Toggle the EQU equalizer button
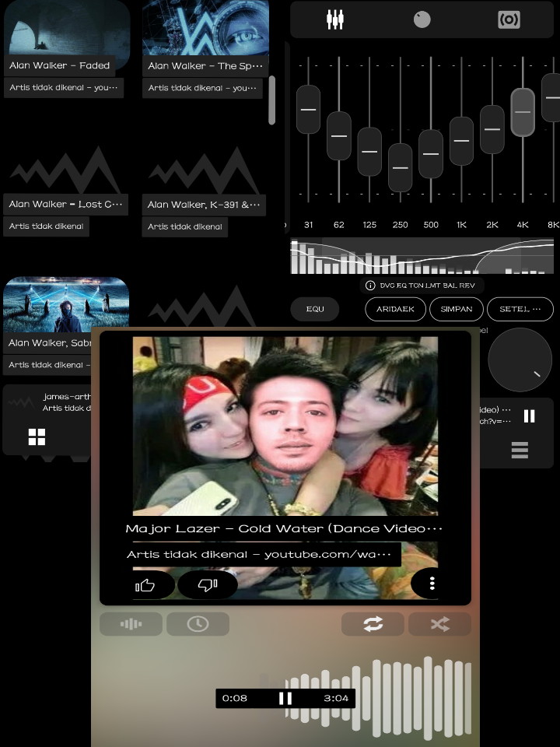 [315, 309]
